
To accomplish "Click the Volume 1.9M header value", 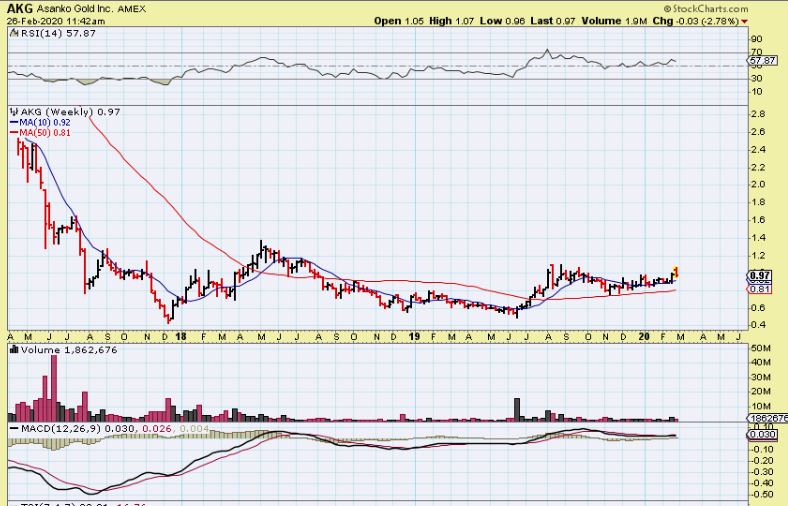I will click(614, 21).
